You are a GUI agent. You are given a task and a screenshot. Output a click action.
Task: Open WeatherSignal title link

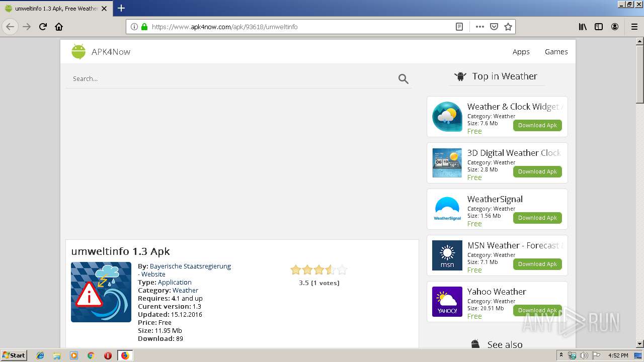click(x=495, y=199)
